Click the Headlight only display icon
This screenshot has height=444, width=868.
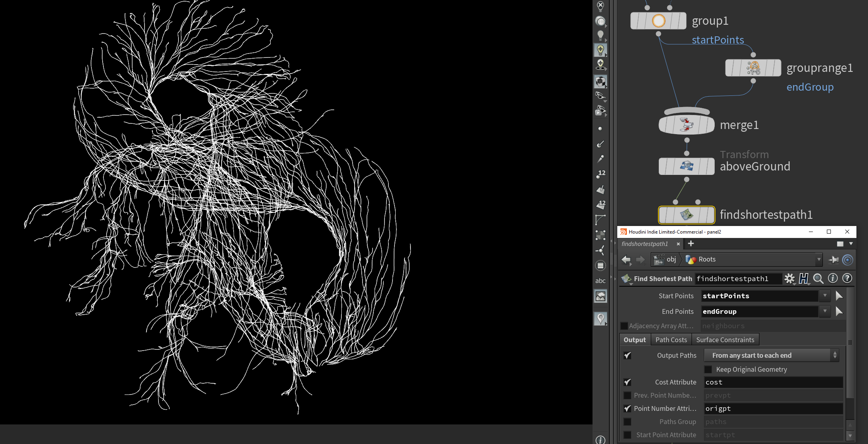[x=600, y=21]
